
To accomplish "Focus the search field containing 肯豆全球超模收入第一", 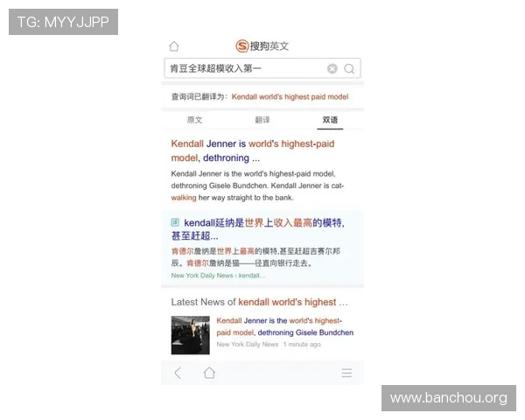I will coord(262,68).
